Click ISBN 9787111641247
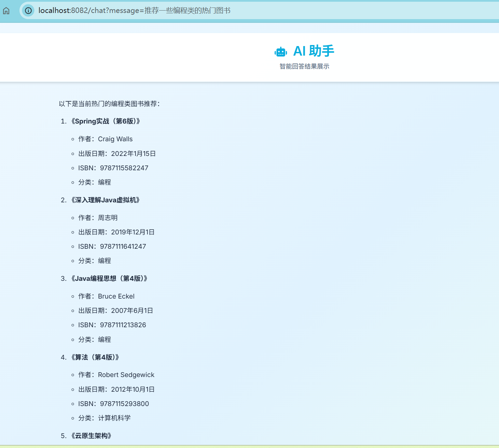The height and width of the screenshot is (448, 499). [112, 246]
